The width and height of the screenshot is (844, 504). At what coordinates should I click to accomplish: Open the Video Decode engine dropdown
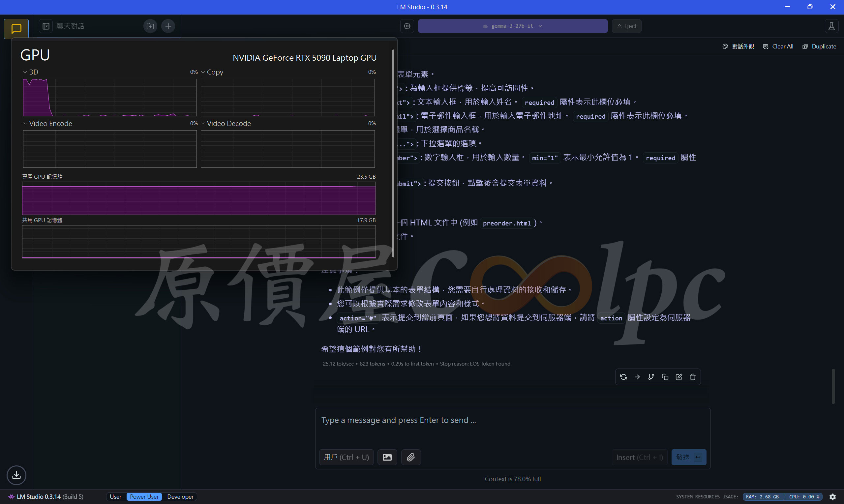pos(226,124)
